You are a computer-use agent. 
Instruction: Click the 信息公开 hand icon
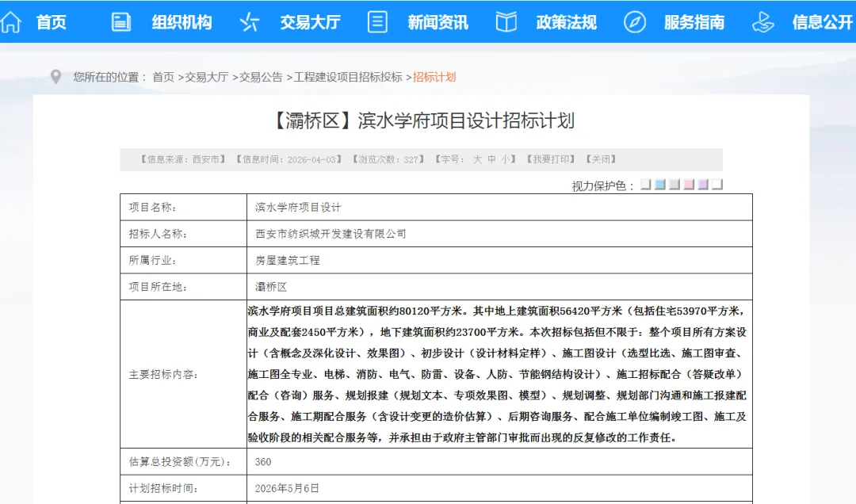click(762, 22)
